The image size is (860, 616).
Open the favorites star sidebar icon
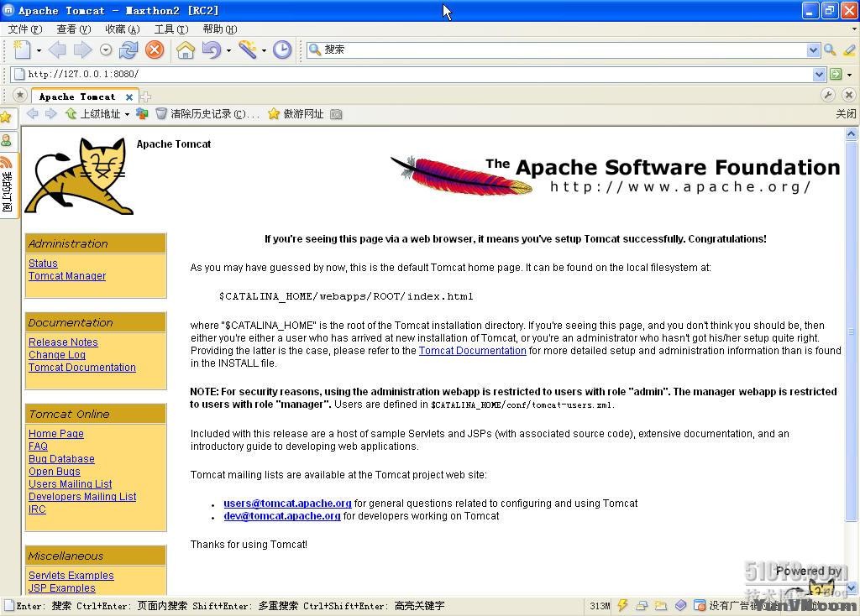coord(6,116)
